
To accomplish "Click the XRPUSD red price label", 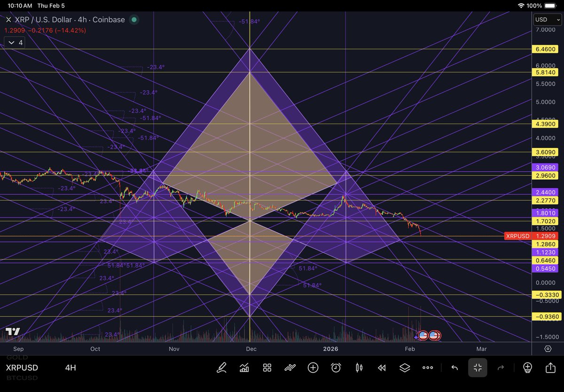I will pyautogui.click(x=532, y=236).
